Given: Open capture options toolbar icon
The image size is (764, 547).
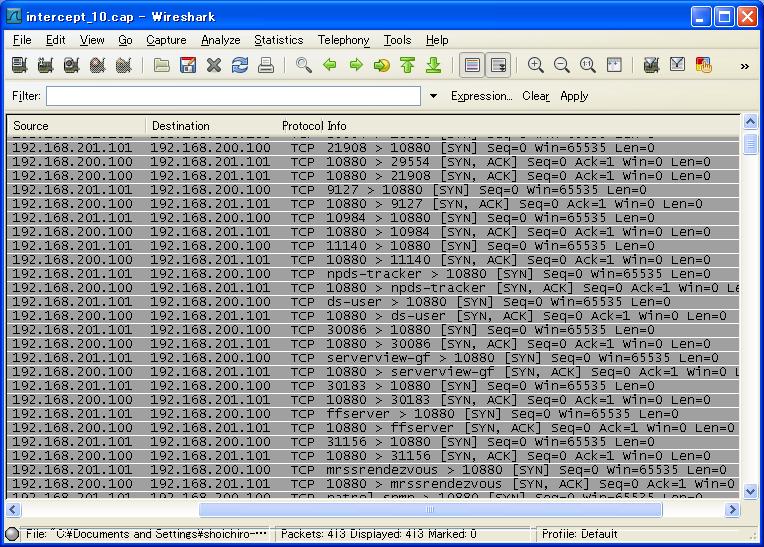Looking at the screenshot, I should 45,65.
